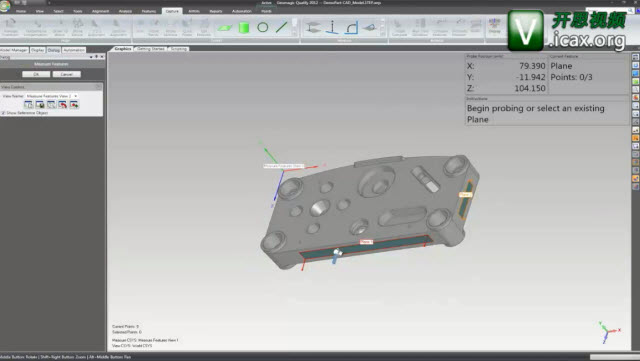This screenshot has width=640, height=361.
Task: Expand the feature type gallery arrow
Action: pyautogui.click(x=295, y=34)
